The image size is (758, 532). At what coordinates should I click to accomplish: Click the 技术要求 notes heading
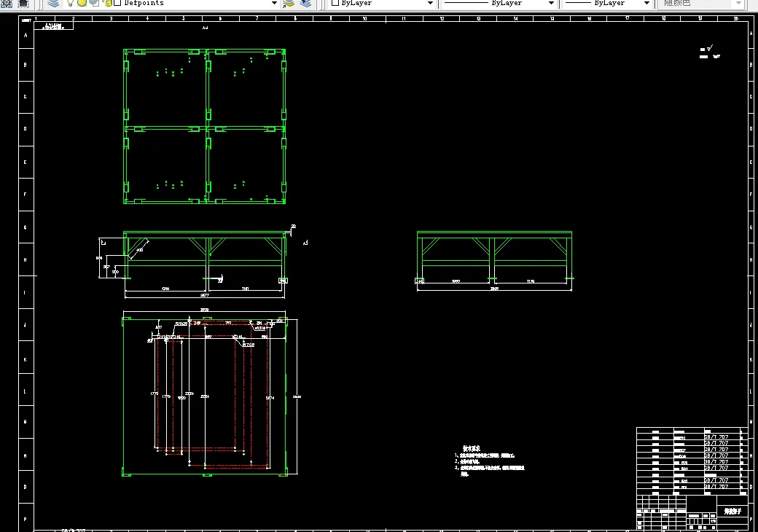click(472, 448)
